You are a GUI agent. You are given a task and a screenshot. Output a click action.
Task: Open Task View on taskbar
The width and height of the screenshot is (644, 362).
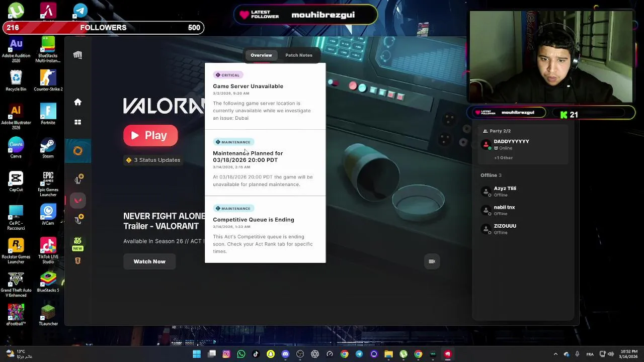click(212, 354)
